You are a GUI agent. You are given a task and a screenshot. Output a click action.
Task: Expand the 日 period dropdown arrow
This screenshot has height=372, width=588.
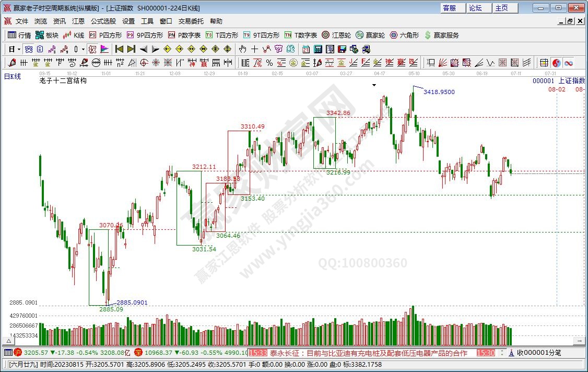(19, 49)
